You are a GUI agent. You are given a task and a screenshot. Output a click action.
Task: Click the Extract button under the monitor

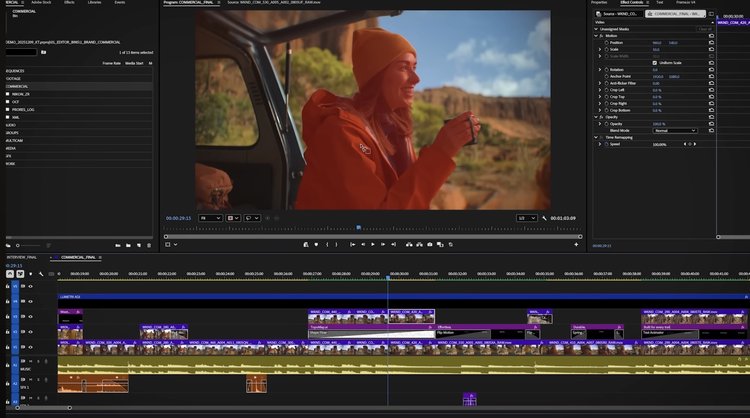[x=419, y=244]
